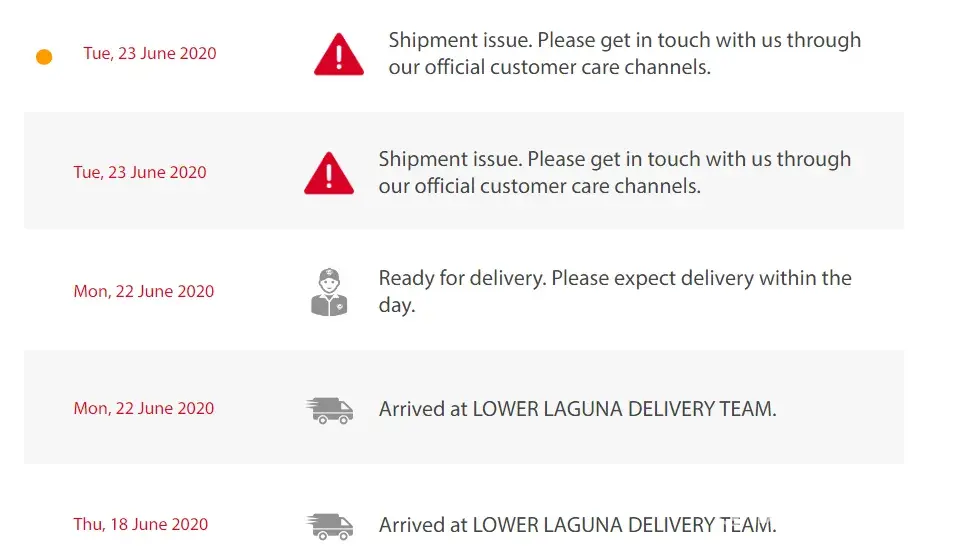
Task: Click the truck icon beside Mon, 22 June
Action: coord(329,410)
